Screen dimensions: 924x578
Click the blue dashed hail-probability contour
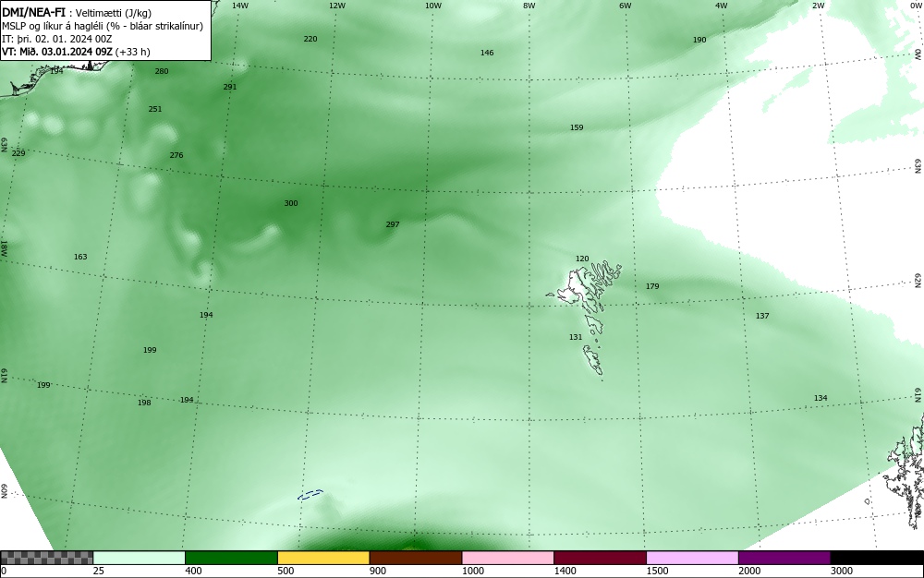[310, 494]
